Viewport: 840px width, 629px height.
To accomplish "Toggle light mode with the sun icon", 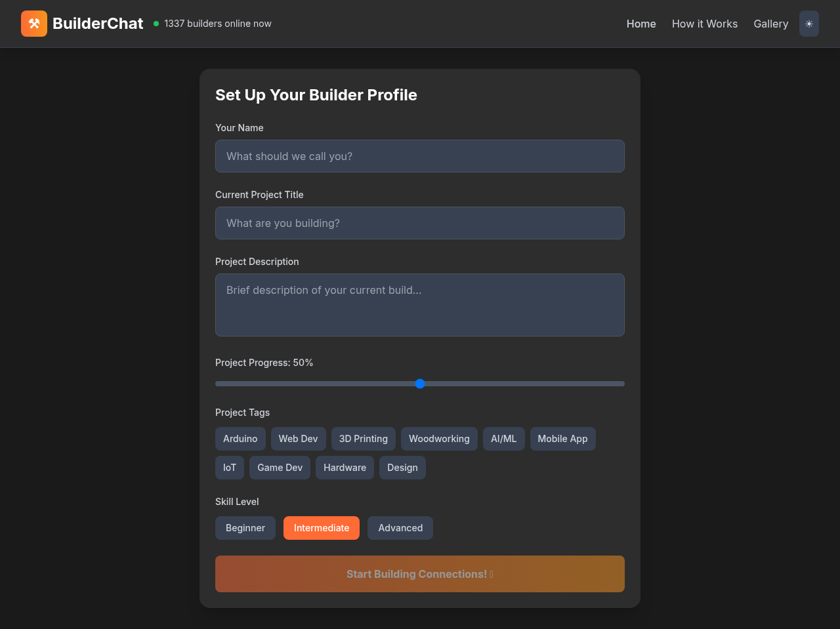I will [x=808, y=23].
